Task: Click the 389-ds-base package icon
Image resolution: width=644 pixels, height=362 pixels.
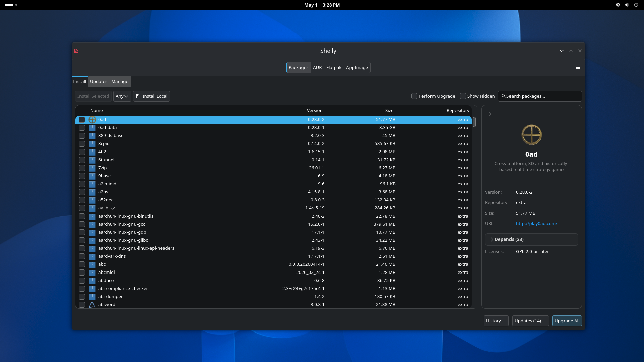Action: point(92,136)
